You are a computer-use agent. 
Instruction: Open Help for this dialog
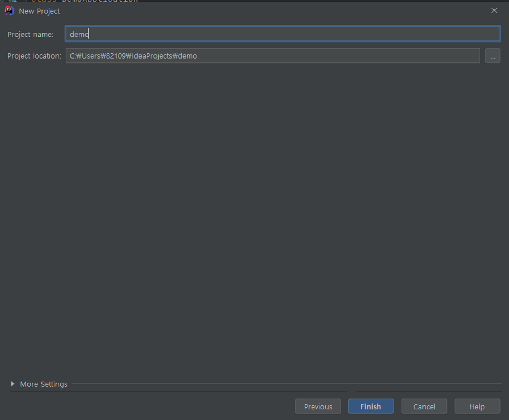pos(477,406)
